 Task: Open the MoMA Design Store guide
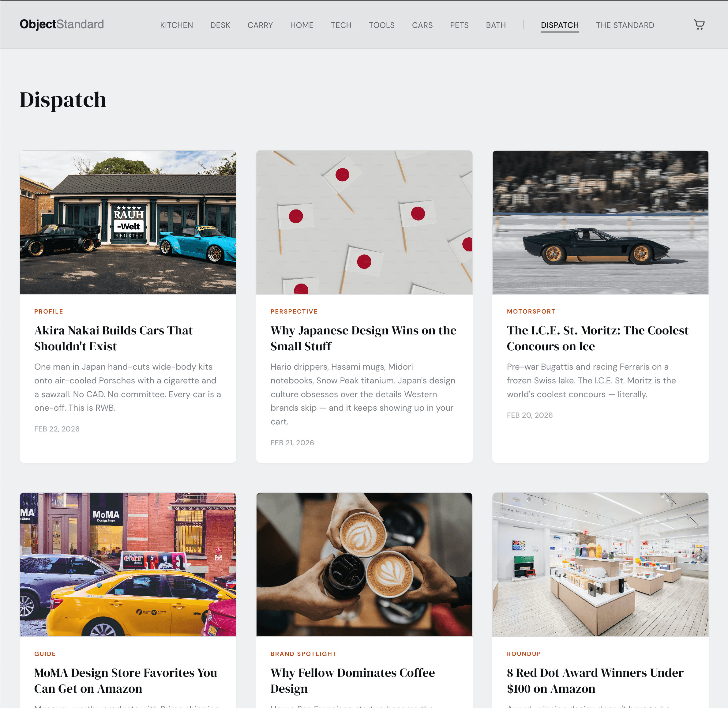click(x=125, y=680)
